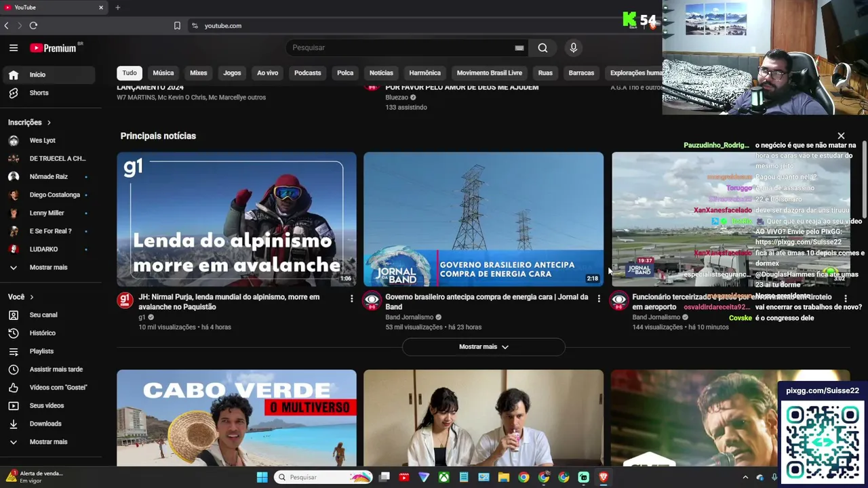This screenshot has width=868, height=488.
Task: Open the Inscrições section
Action: 29,123
